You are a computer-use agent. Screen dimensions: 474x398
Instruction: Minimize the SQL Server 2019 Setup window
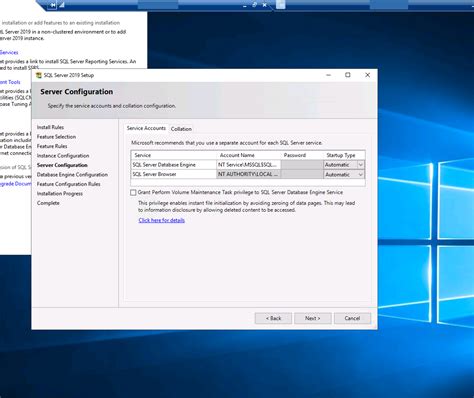point(329,75)
